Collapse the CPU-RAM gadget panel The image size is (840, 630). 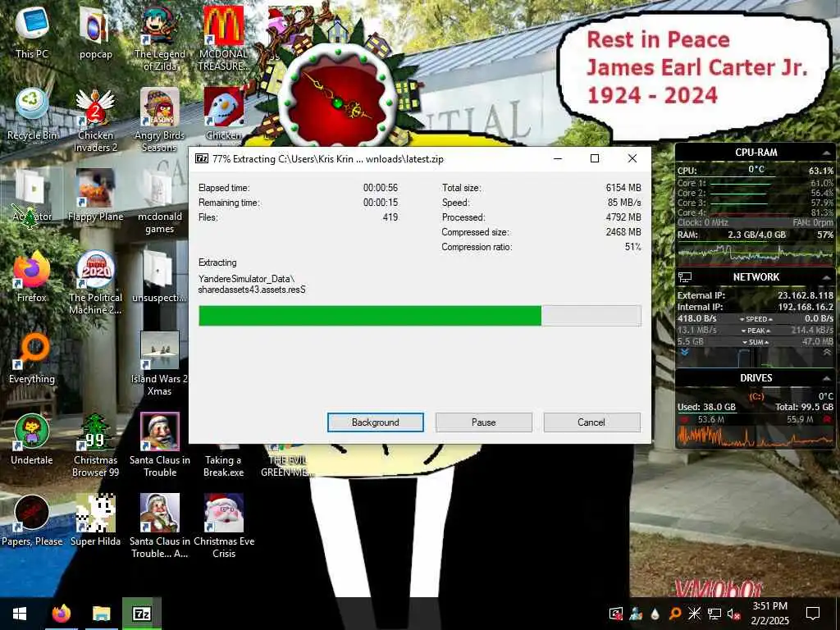(x=825, y=153)
